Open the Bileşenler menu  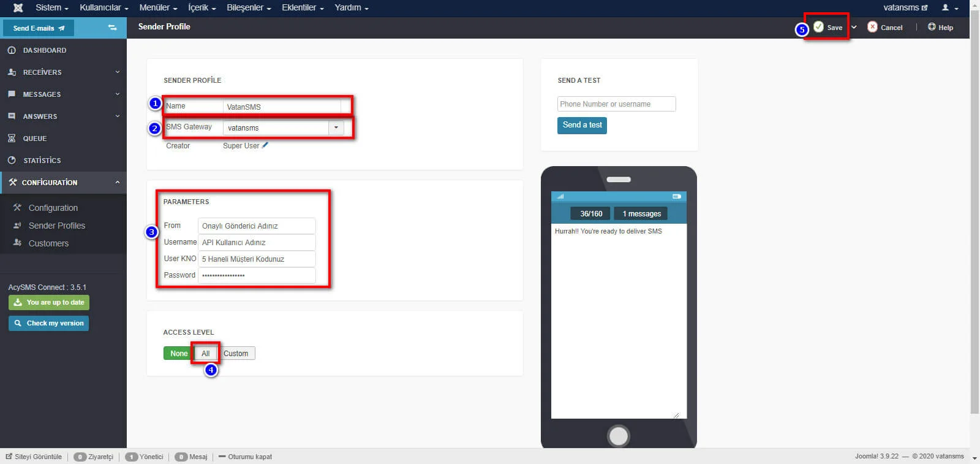pyautogui.click(x=249, y=8)
